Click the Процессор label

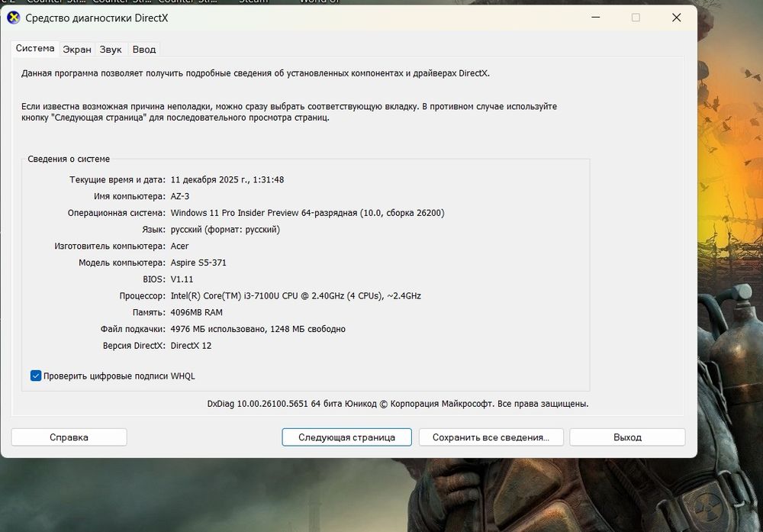pyautogui.click(x=143, y=295)
